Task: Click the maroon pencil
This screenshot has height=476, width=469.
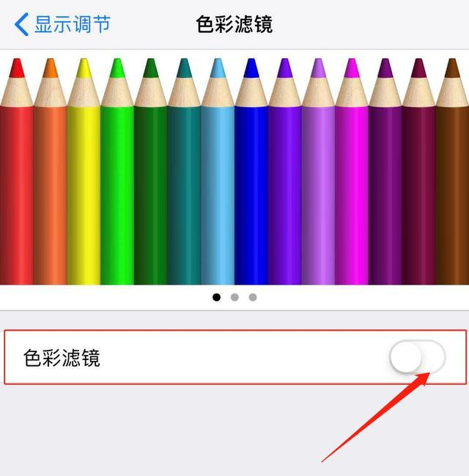Action: click(419, 172)
